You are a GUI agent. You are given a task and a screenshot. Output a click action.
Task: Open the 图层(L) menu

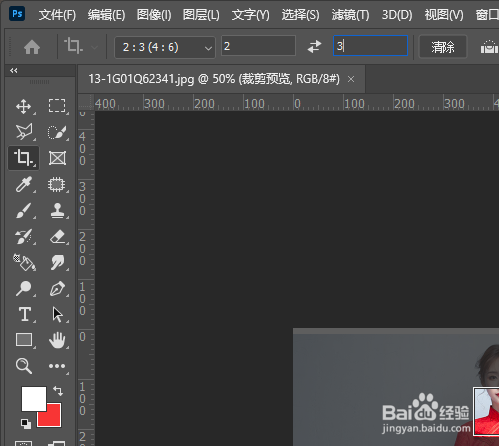[201, 15]
